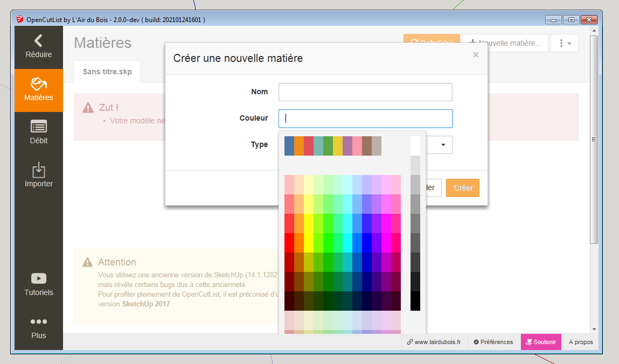
Task: Pick the blue preset swatch
Action: pos(289,146)
